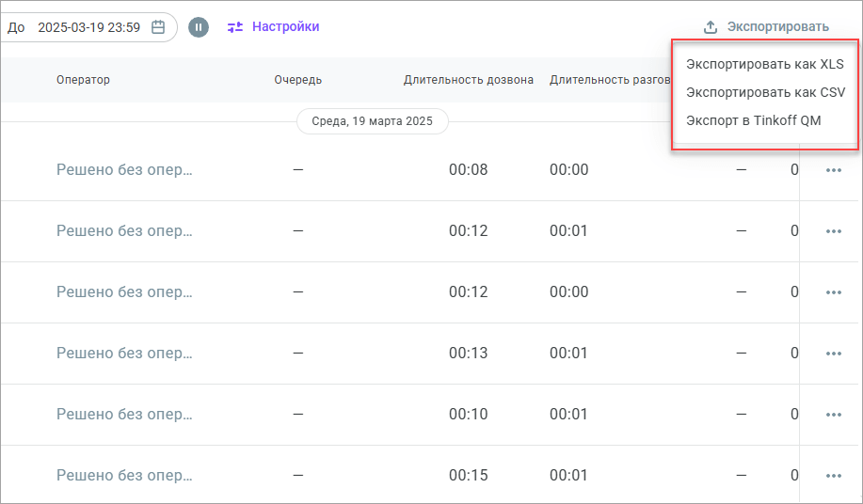Screen dimensions: 863x504
Task: Click the Очередь column header
Action: pyautogui.click(x=297, y=80)
